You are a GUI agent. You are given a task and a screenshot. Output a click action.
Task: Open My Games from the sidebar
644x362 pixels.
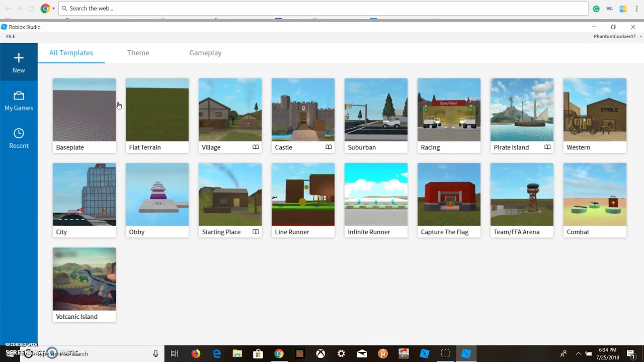pyautogui.click(x=19, y=101)
